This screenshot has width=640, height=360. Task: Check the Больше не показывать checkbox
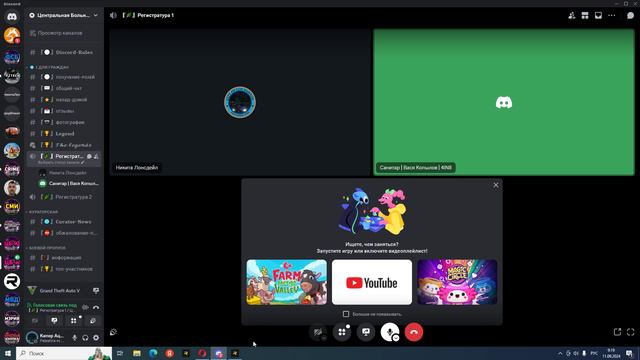[x=346, y=314]
